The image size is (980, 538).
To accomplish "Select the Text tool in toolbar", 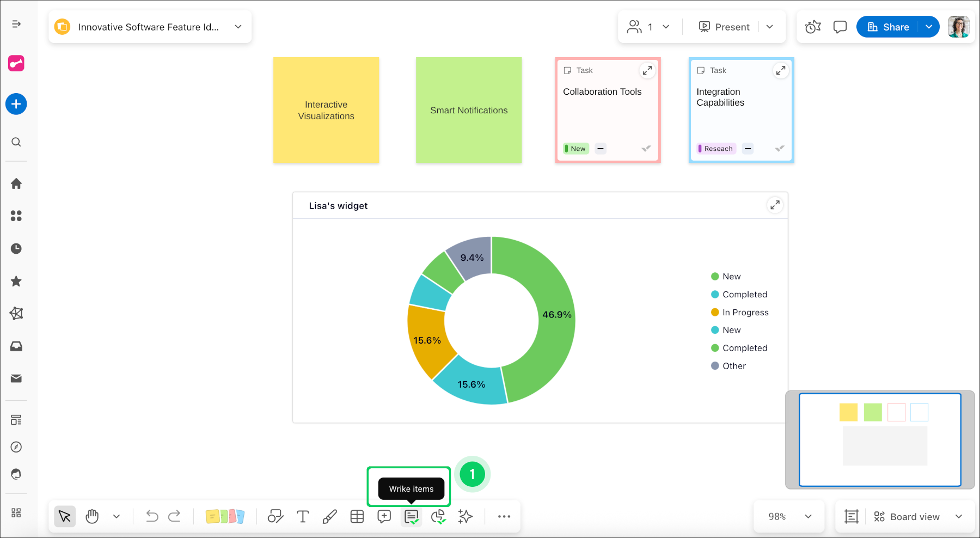I will pos(303,517).
